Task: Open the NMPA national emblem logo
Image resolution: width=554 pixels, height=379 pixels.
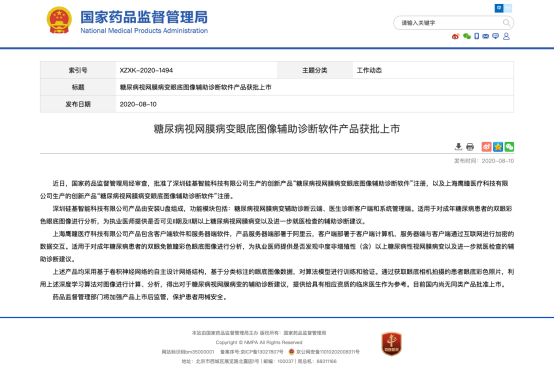Action: 59,20
